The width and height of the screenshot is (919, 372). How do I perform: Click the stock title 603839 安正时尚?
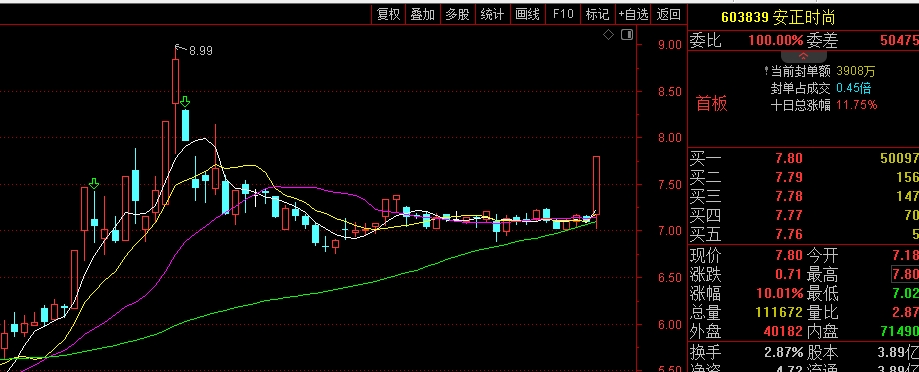[x=778, y=18]
